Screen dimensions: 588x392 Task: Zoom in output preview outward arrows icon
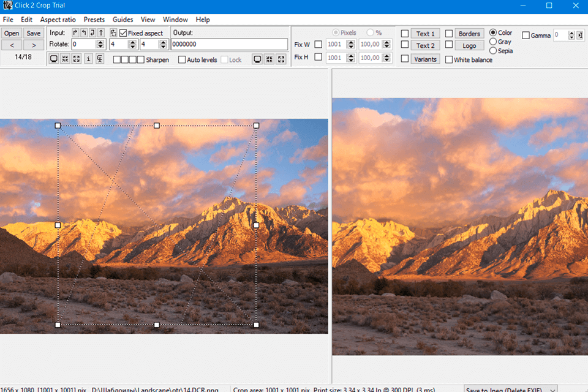[281, 59]
